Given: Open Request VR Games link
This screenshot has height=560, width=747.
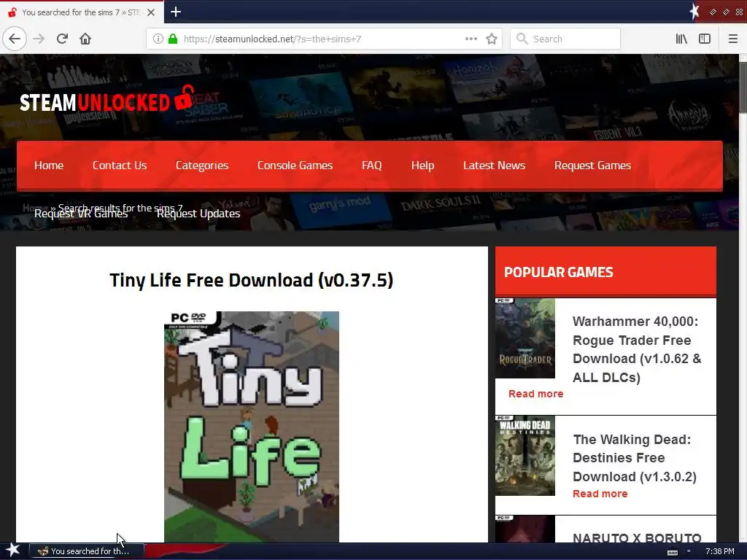Looking at the screenshot, I should (81, 214).
